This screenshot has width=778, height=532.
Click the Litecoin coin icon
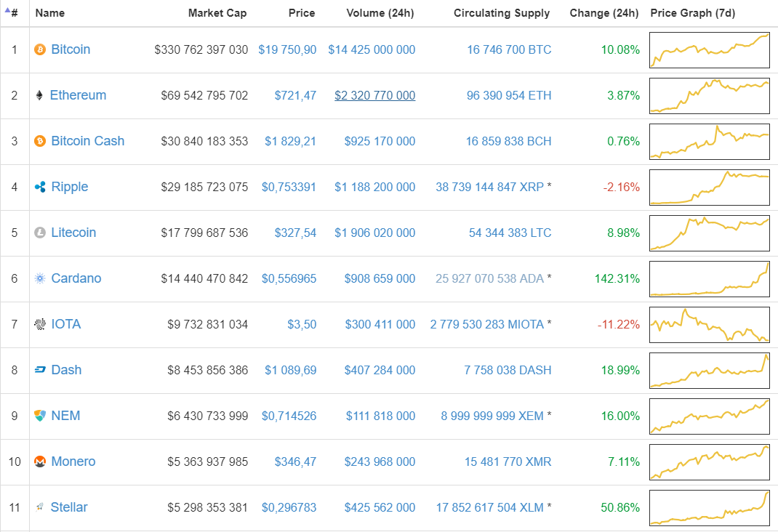point(39,233)
